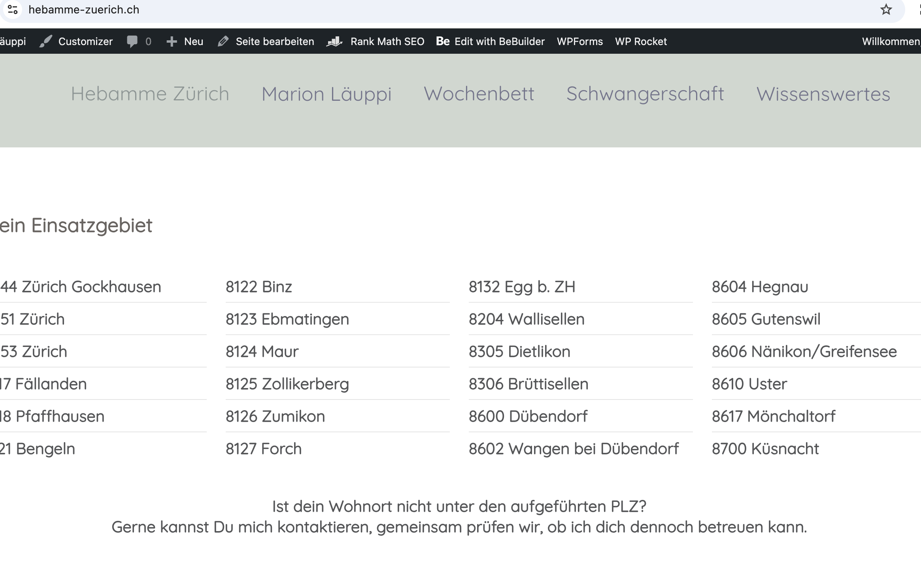Open the Marion Läuppi navigation item
This screenshot has height=588, width=921.
coord(327,94)
